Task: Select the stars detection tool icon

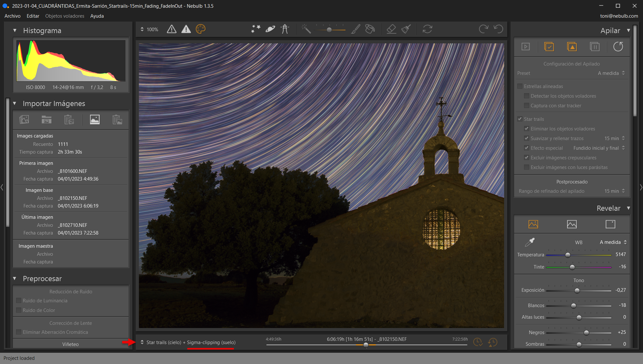Action: (256, 29)
